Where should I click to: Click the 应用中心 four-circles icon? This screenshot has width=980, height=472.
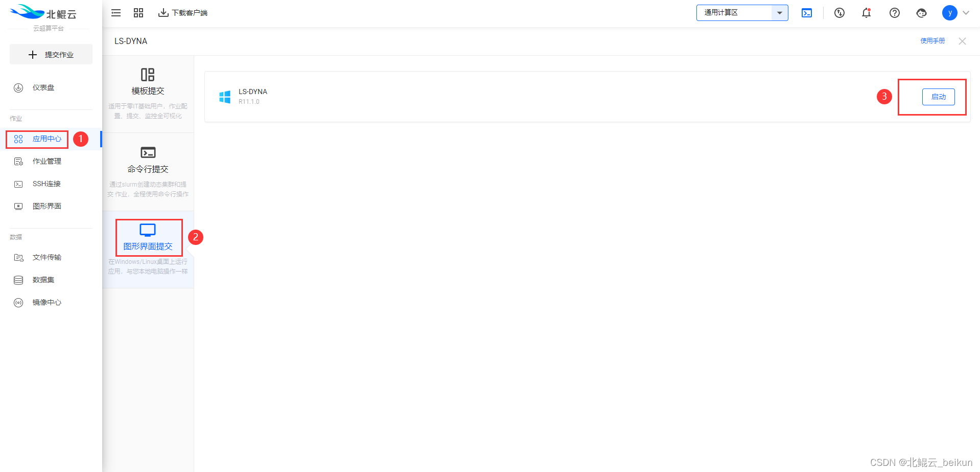(x=18, y=139)
